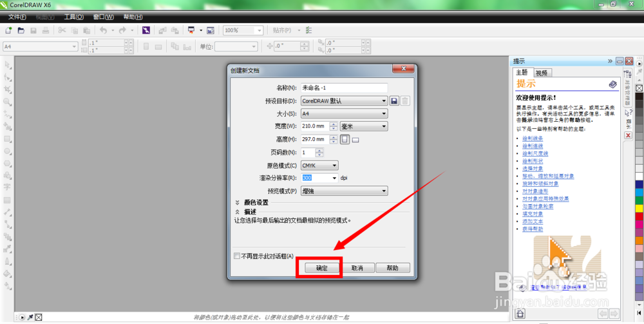The width and height of the screenshot is (644, 324).
Task: Open the color palette flyout arrow at top
Action: [x=639, y=64]
